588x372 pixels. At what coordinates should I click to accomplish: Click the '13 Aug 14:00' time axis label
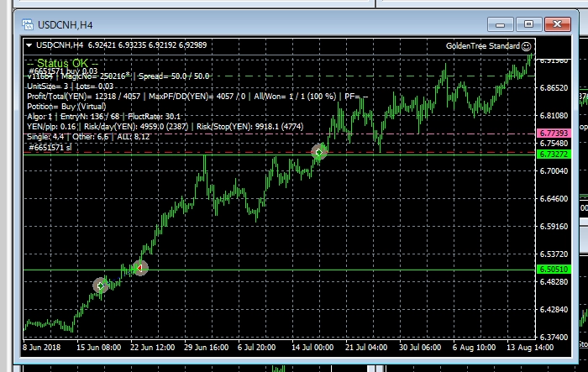530,348
